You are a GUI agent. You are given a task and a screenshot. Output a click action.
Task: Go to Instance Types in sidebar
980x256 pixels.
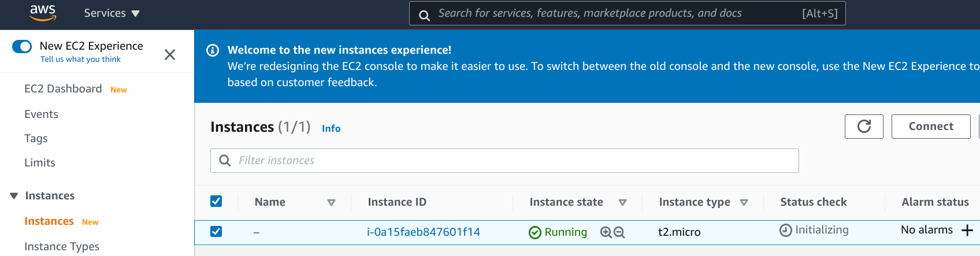pos(62,246)
